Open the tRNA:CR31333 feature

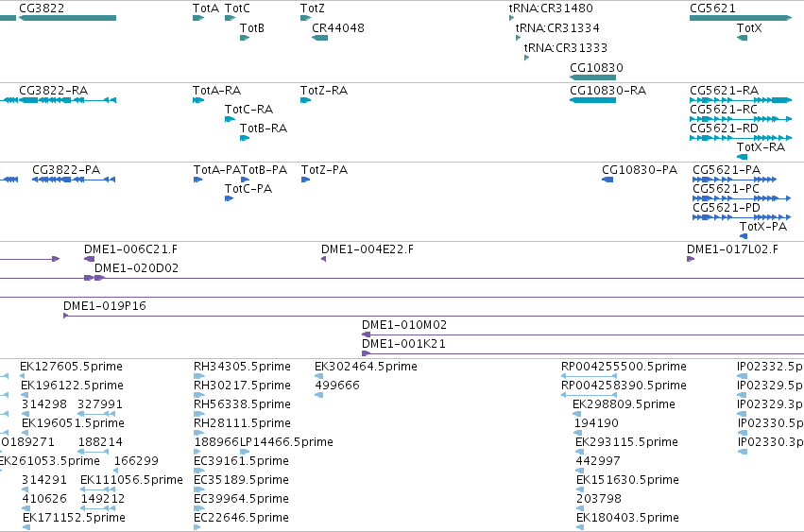click(526, 58)
